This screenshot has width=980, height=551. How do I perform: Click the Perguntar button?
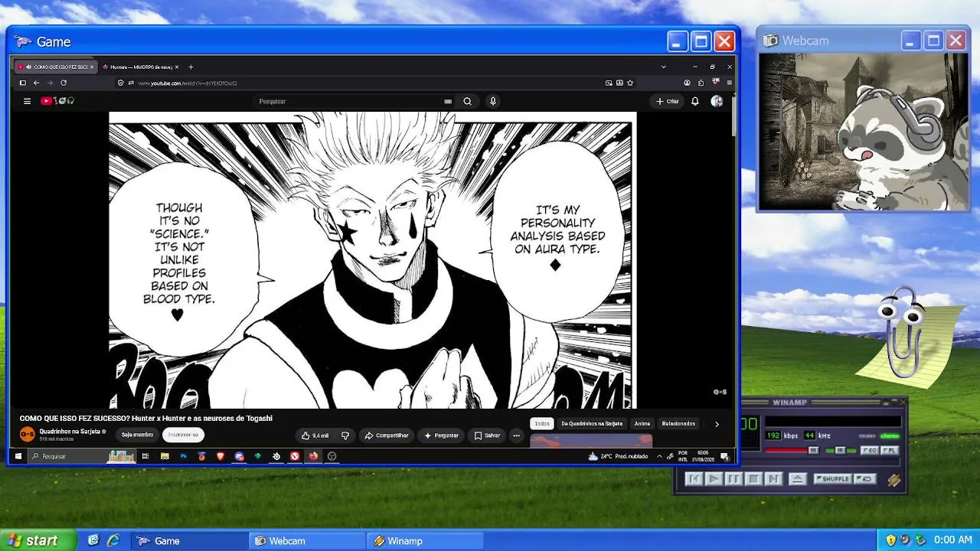pos(442,435)
